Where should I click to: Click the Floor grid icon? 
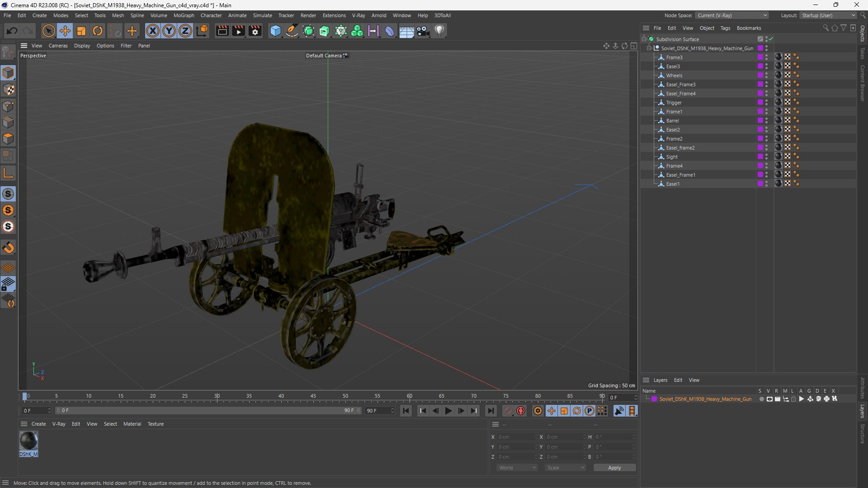pyautogui.click(x=406, y=31)
